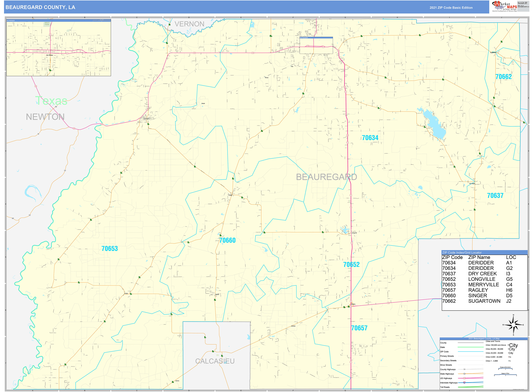Screen dimensions: 532x392
Task: Click the CALCASIEU county label
Action: tap(215, 361)
